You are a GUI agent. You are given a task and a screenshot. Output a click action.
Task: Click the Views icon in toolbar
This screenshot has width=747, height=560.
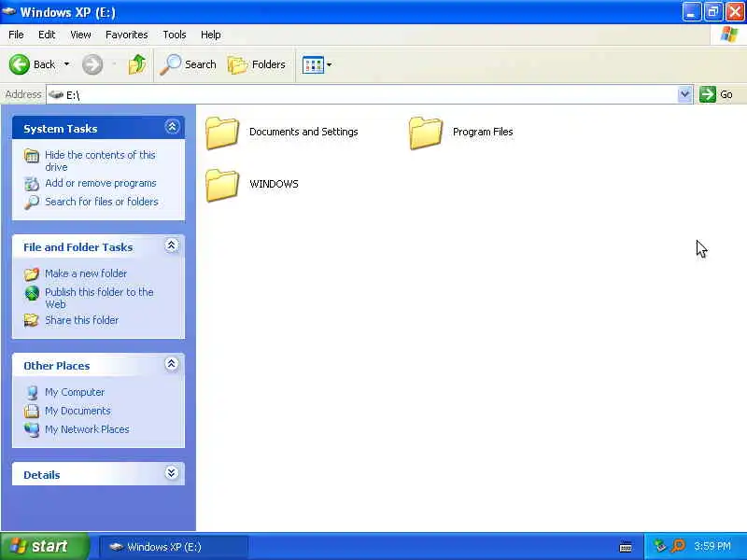(313, 64)
